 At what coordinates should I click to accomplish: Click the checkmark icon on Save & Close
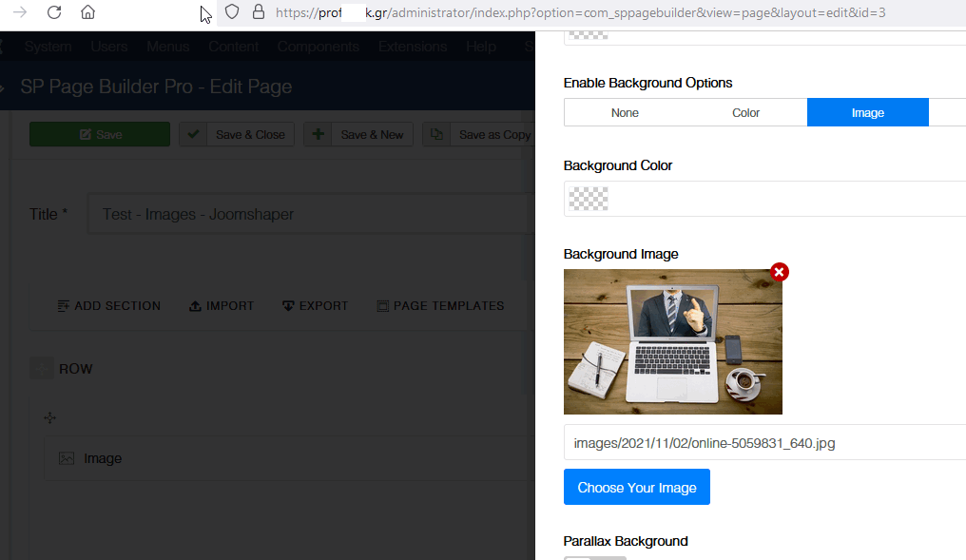[x=193, y=134]
